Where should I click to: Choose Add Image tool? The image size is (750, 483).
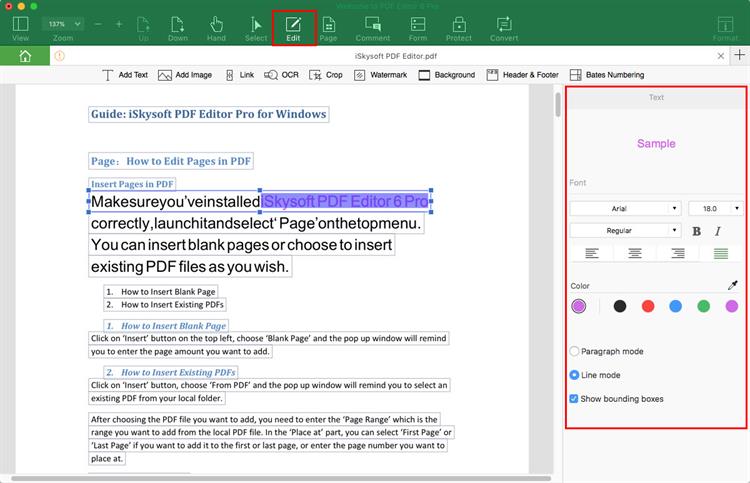185,75
